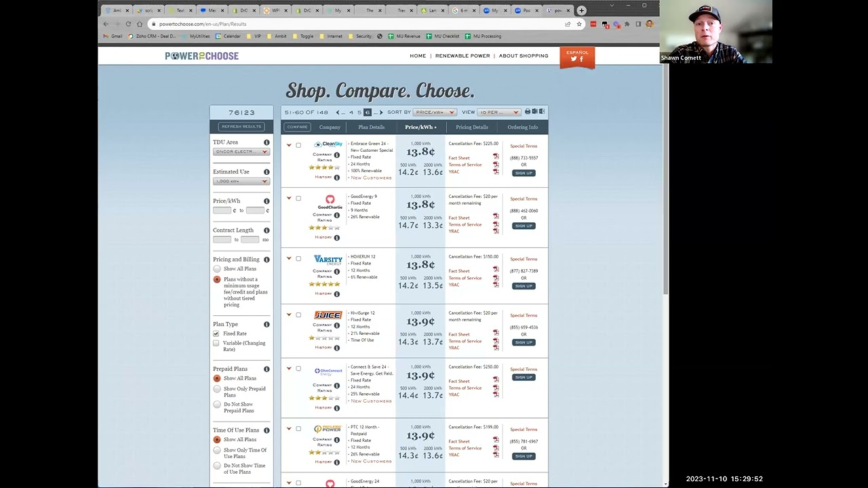Tick the Varsity HOMERUN 12 compare checkbox
The height and width of the screenshot is (488, 868).
coord(298,259)
